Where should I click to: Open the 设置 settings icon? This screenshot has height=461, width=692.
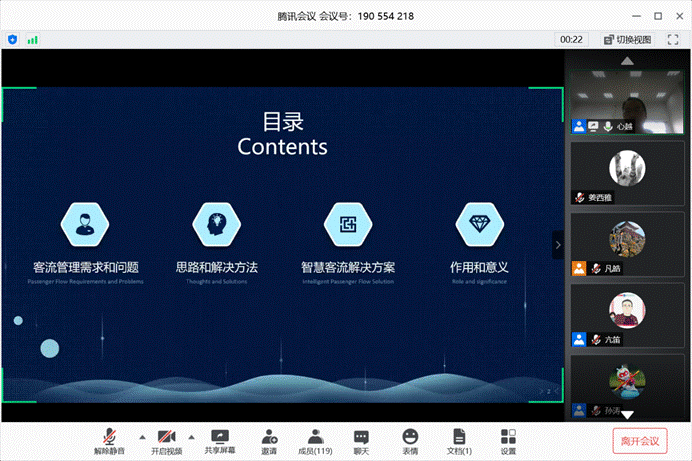pos(508,440)
